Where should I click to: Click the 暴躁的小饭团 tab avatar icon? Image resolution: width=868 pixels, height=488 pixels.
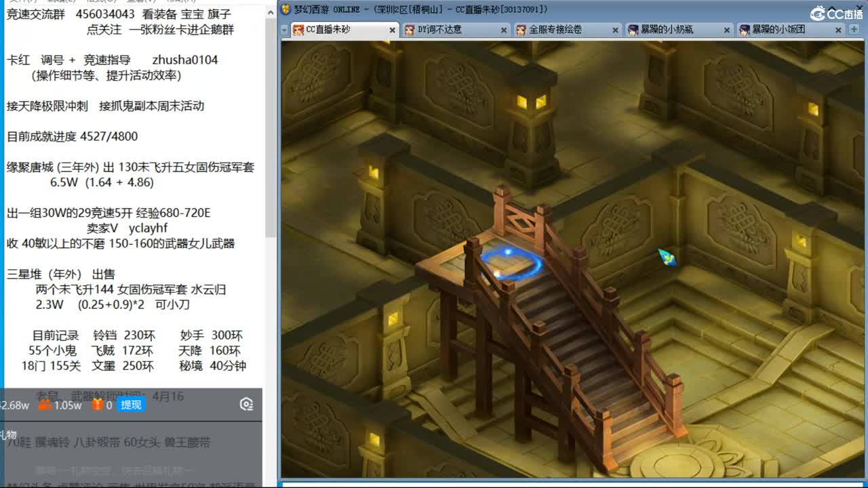tap(744, 30)
